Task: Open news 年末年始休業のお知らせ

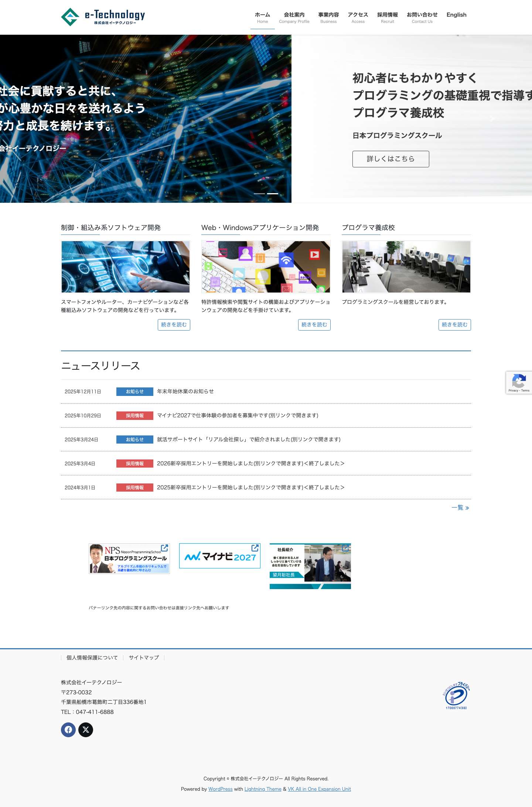Action: [185, 391]
